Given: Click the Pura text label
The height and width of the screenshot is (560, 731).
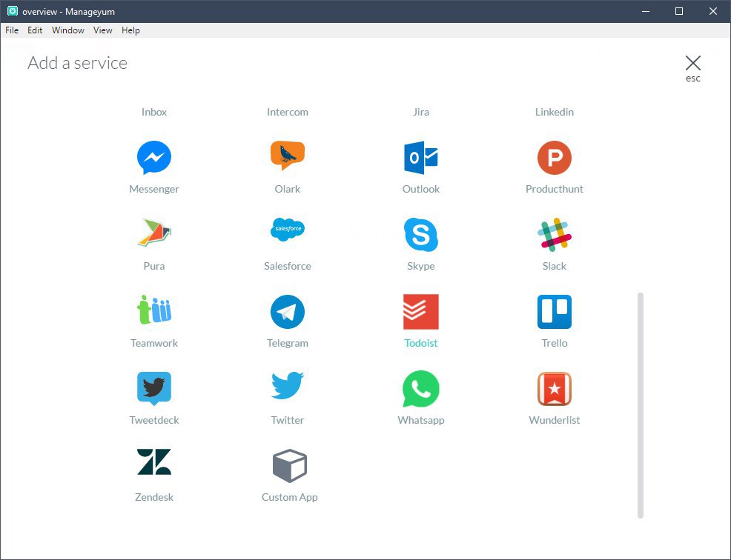Looking at the screenshot, I should tap(154, 266).
